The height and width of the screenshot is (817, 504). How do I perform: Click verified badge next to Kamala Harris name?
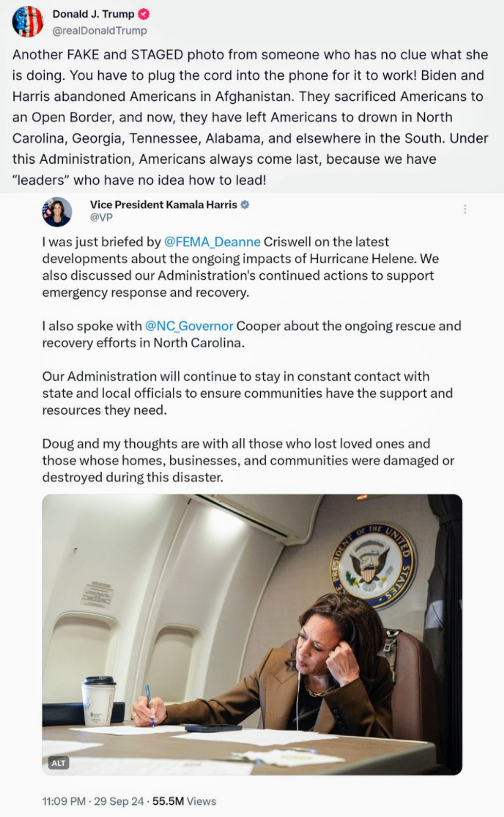tap(245, 205)
